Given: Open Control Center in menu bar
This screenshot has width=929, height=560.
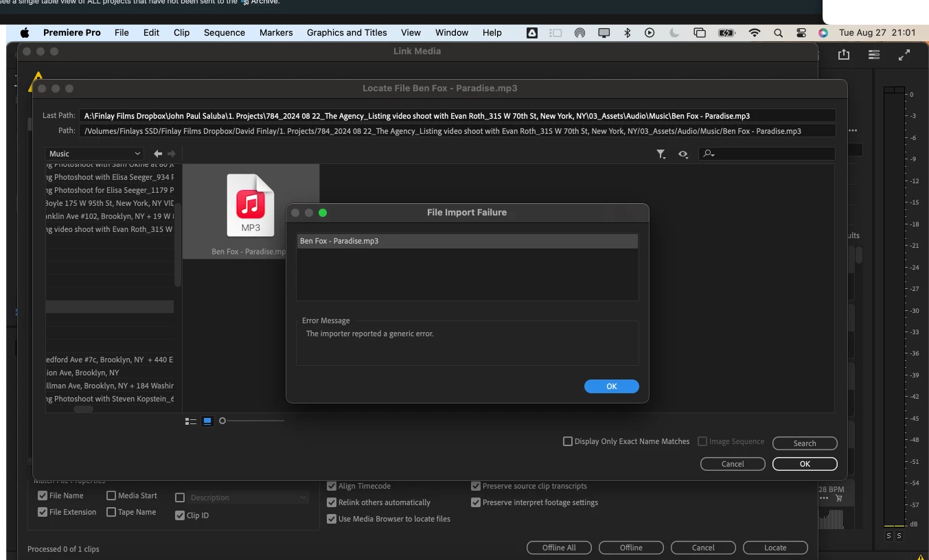Looking at the screenshot, I should [801, 32].
